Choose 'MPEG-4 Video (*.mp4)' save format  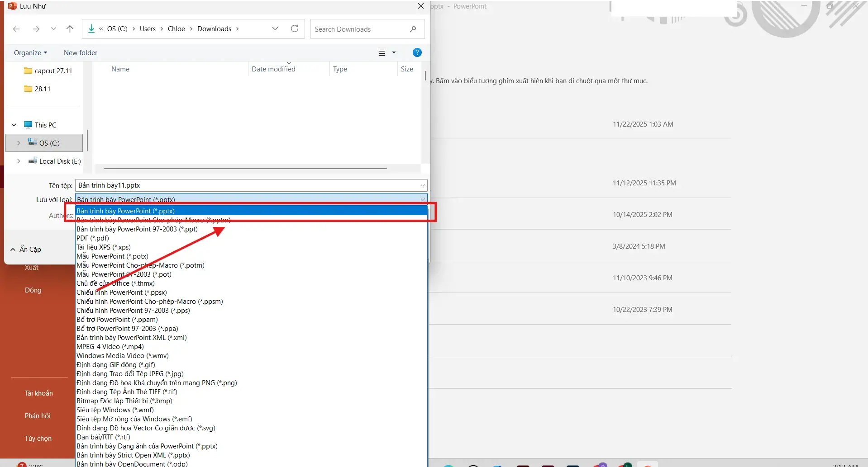click(110, 346)
